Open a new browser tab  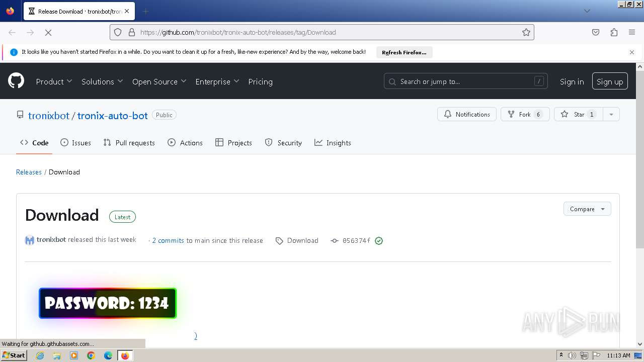pos(145,11)
